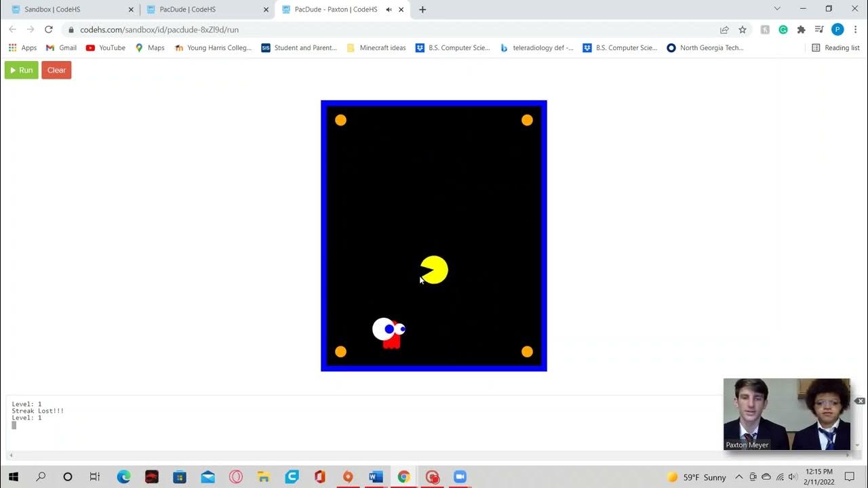This screenshot has height=488, width=868.
Task: Click the browser back arrow
Action: [12, 29]
